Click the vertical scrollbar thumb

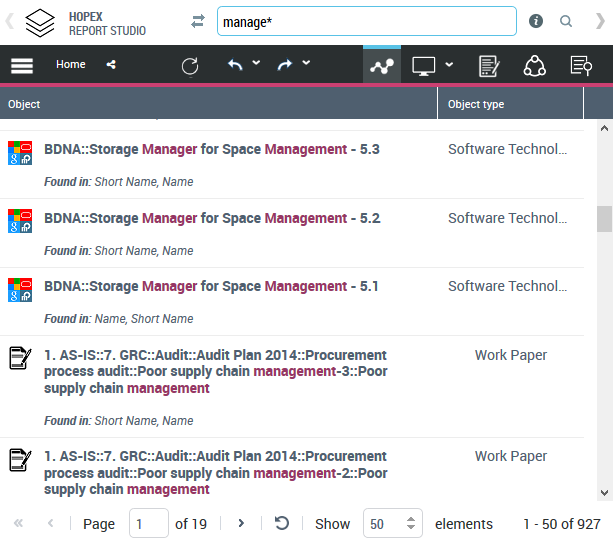coord(604,219)
